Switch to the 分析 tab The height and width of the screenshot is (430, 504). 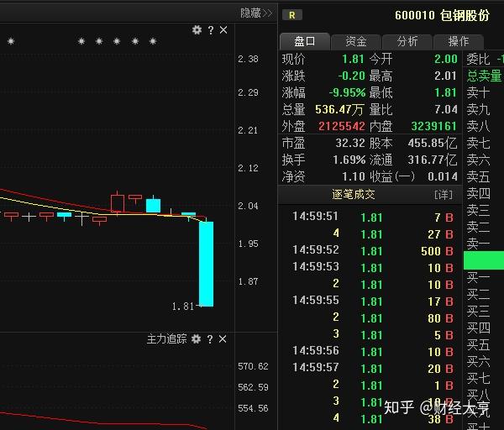coord(407,41)
